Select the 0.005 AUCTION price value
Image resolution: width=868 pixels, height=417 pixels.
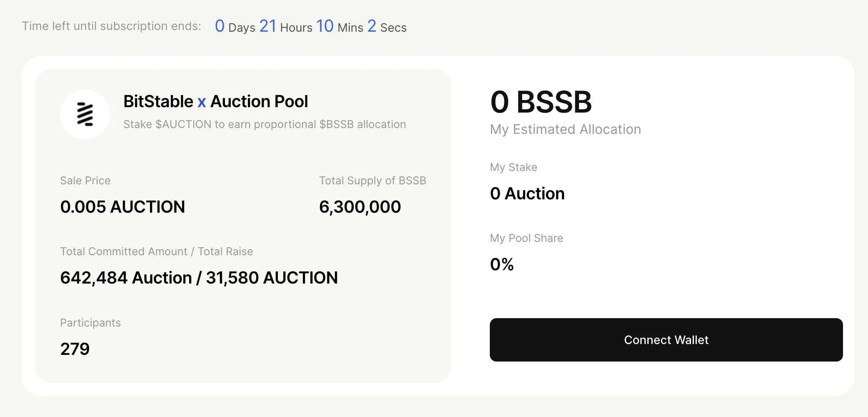coord(123,207)
